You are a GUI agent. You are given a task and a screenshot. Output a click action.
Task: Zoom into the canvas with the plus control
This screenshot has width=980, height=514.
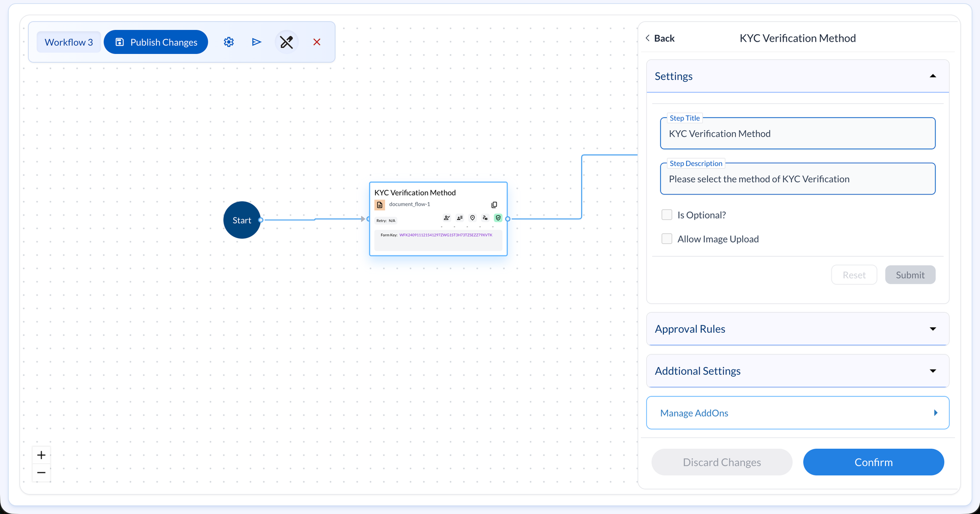click(x=41, y=455)
